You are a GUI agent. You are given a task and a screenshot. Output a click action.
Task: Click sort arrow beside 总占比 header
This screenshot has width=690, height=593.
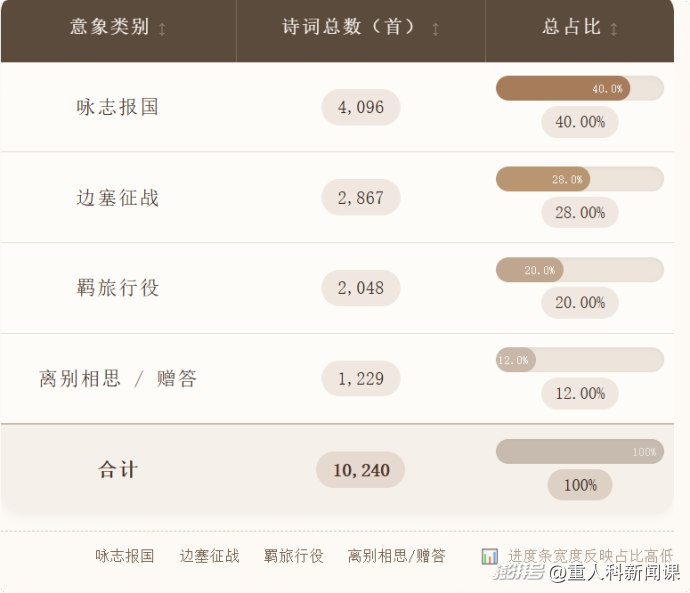pyautogui.click(x=614, y=29)
